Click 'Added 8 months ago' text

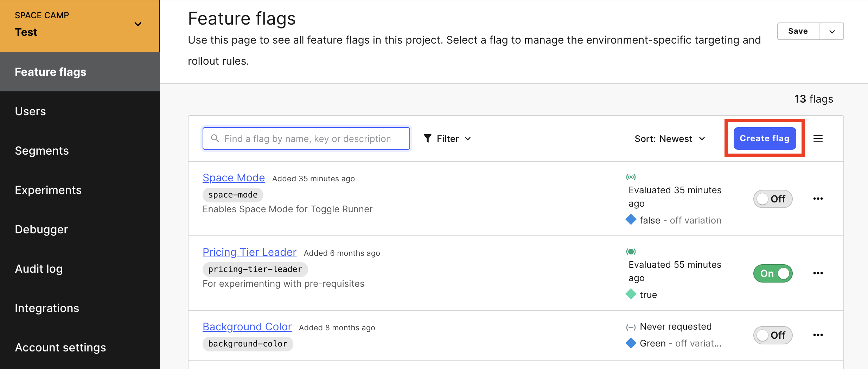coord(337,328)
